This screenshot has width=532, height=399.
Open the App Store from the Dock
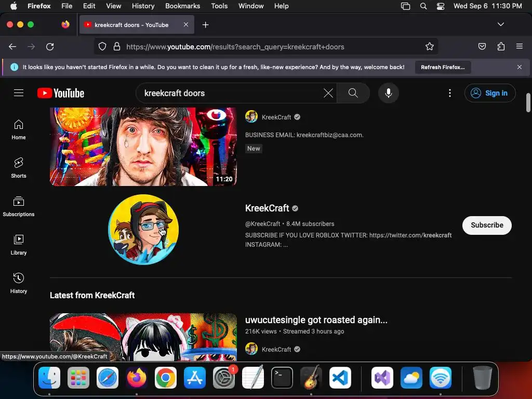coord(195,378)
